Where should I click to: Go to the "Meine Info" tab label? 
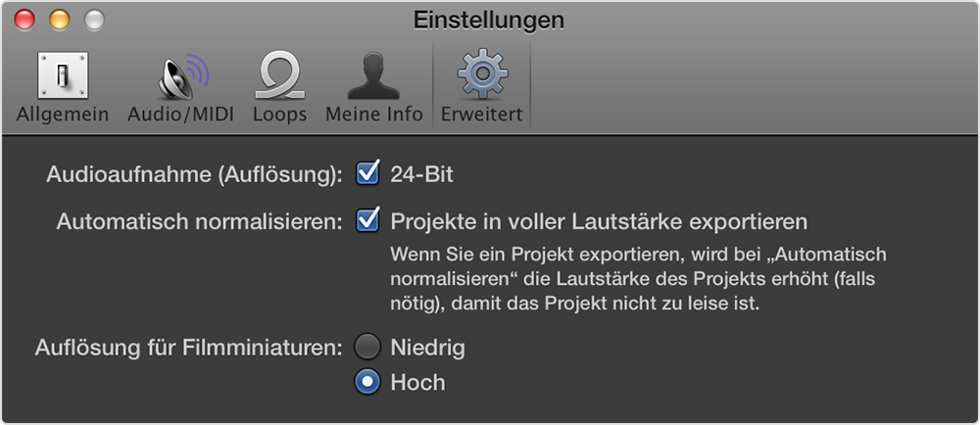click(374, 115)
